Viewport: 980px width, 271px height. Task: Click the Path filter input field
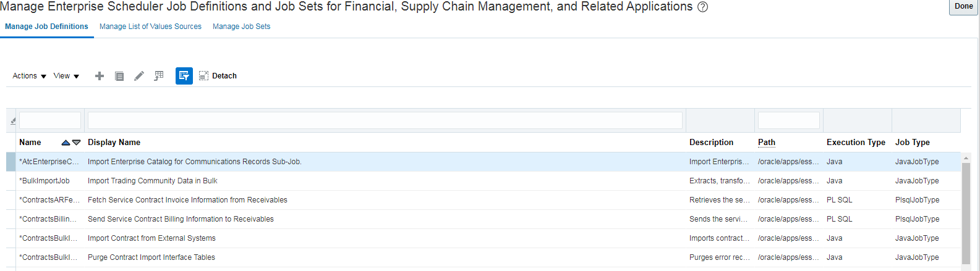pos(788,120)
